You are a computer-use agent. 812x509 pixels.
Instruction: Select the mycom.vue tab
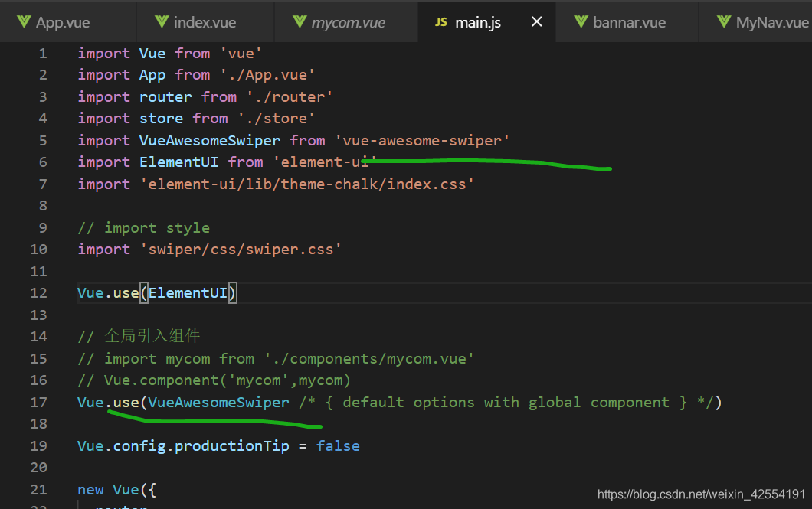pos(346,22)
